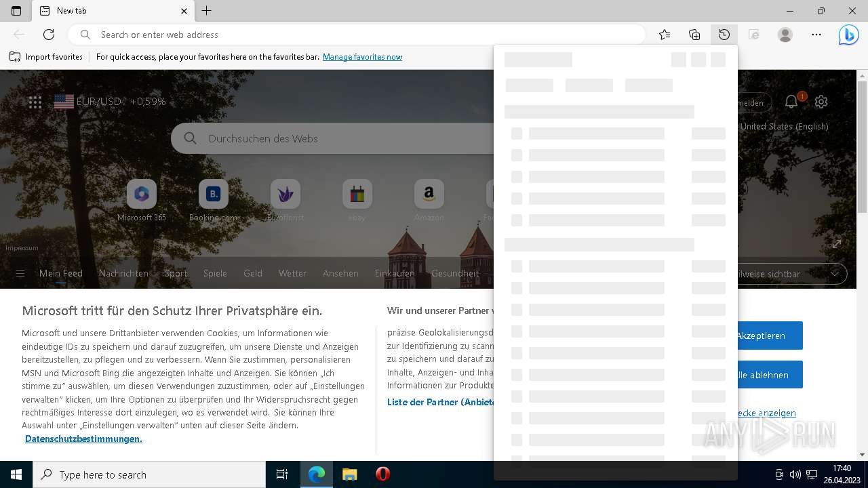Click the expand background image icon
Viewport: 868px width, 488px height.
[x=837, y=243]
